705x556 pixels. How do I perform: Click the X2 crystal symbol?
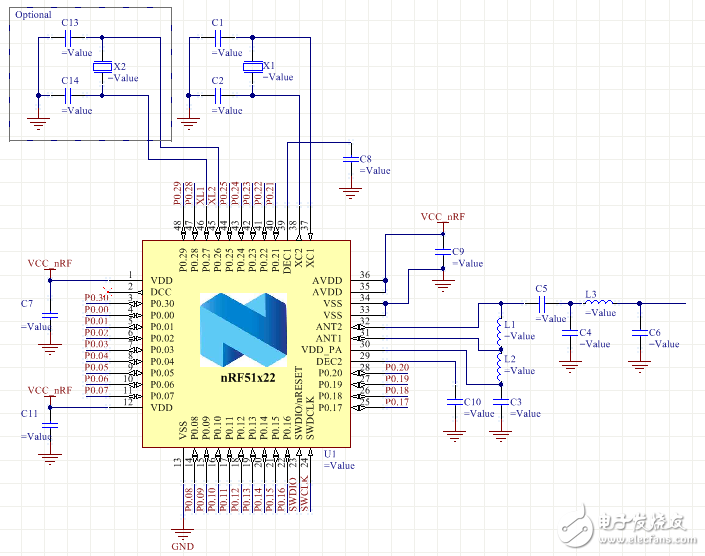(102, 67)
